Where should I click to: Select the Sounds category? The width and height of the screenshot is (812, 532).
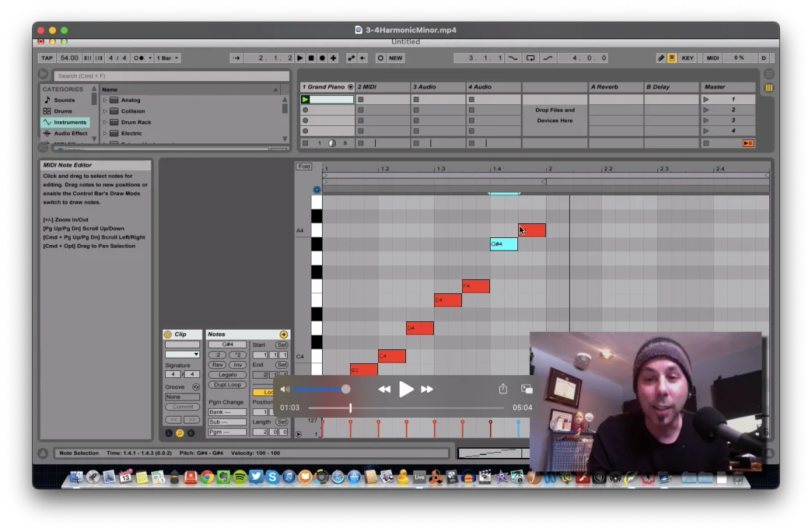[x=64, y=100]
